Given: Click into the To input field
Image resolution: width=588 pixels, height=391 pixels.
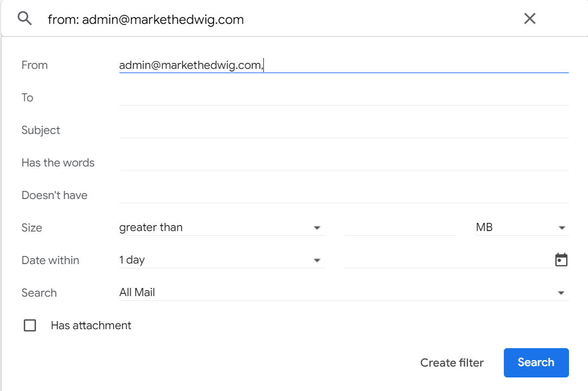Looking at the screenshot, I should coord(343,98).
